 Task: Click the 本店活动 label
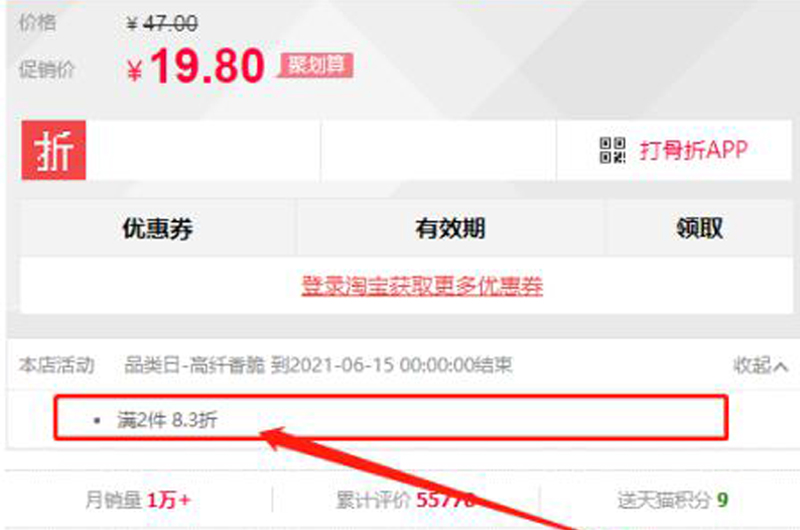click(57, 365)
